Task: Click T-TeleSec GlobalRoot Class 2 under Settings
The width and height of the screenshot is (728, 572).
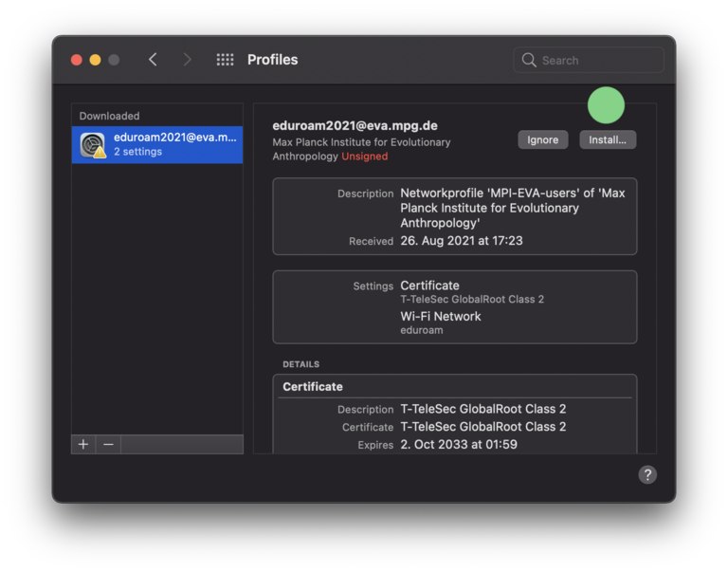Action: point(472,299)
